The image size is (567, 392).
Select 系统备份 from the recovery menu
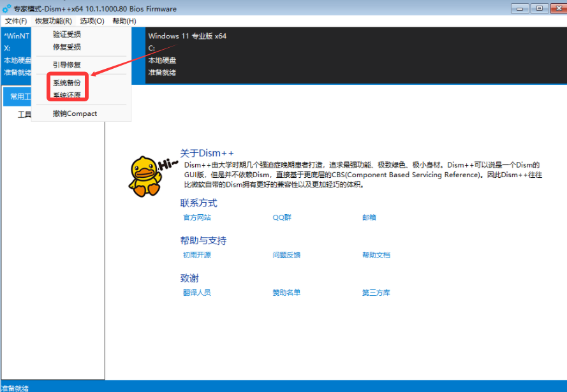point(66,83)
